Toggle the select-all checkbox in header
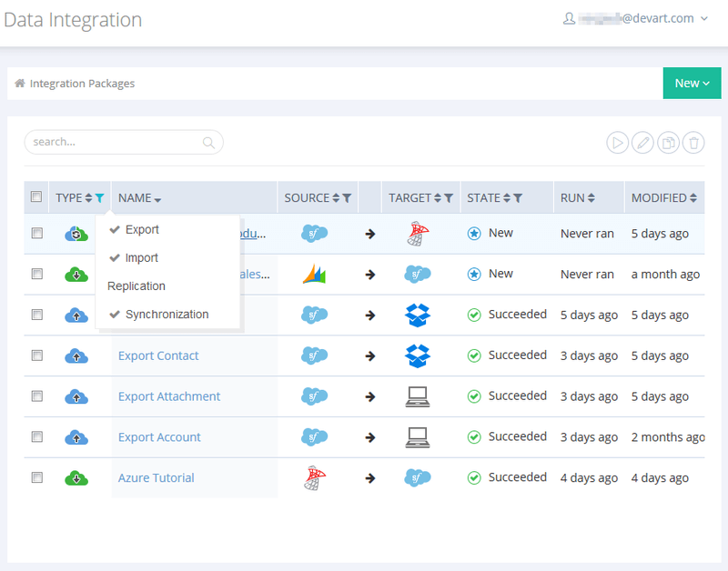This screenshot has height=571, width=728. [x=36, y=197]
